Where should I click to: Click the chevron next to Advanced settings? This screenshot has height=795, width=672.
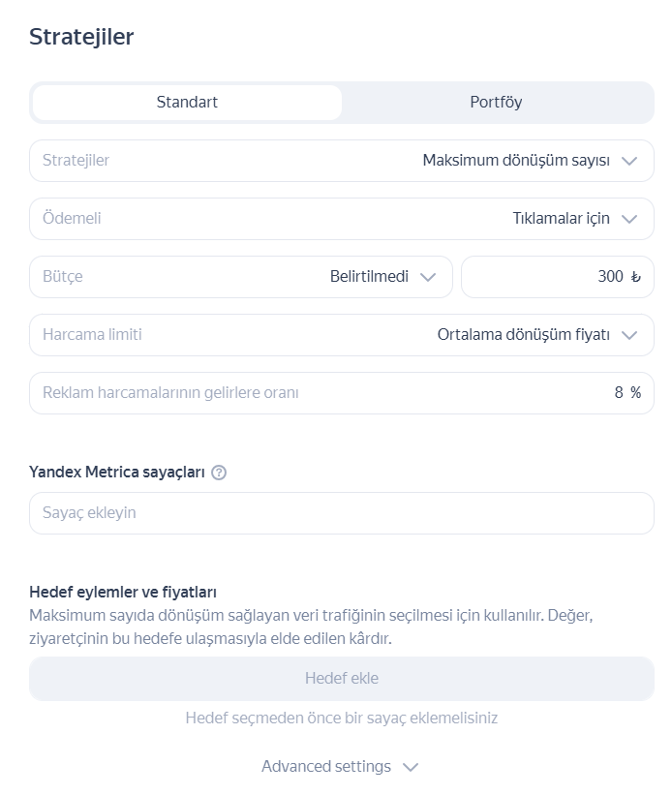click(411, 767)
